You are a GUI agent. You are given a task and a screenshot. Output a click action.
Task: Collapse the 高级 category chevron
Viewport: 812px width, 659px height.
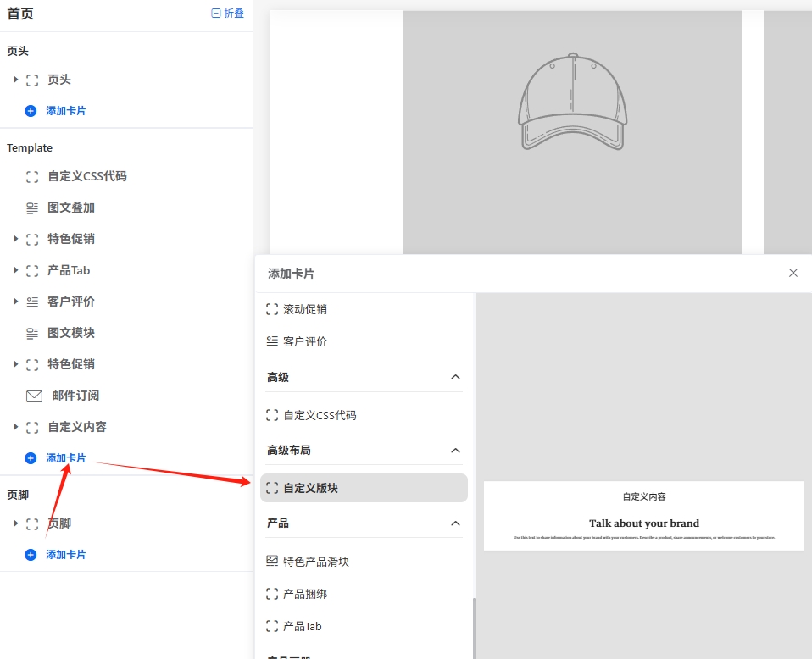pos(455,377)
